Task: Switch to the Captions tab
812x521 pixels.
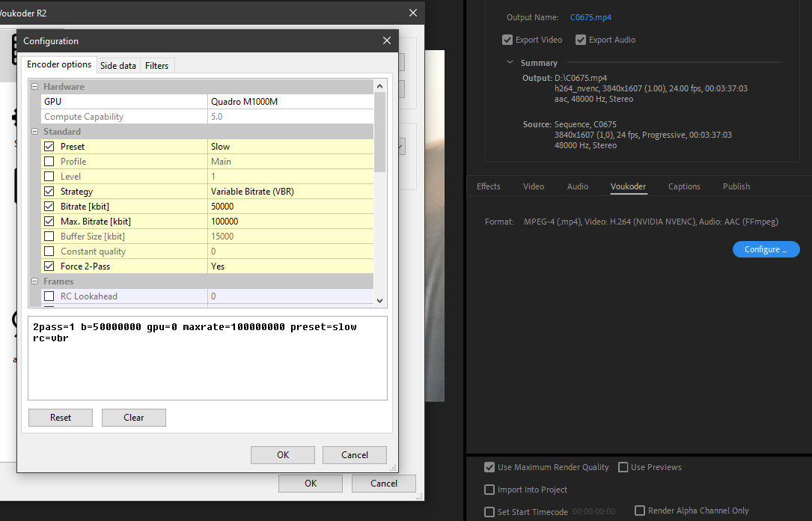Action: pos(684,186)
